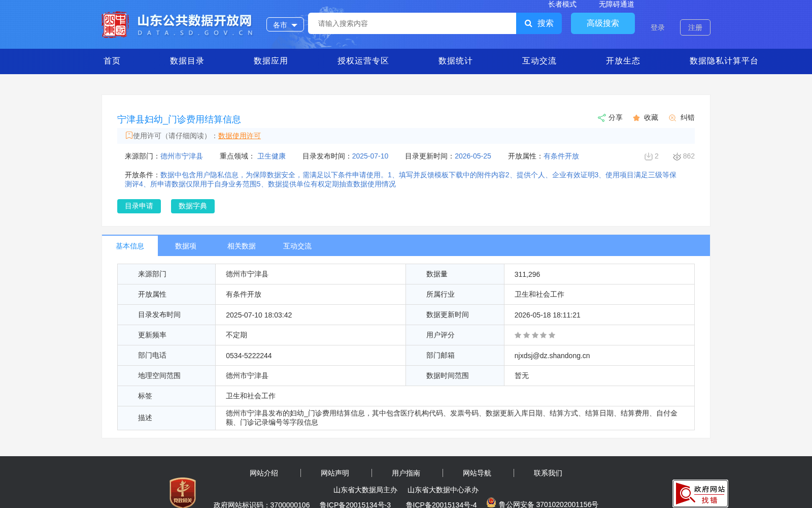Click the data volume value 311,296
Image resolution: width=812 pixels, height=508 pixels.
coord(527,274)
